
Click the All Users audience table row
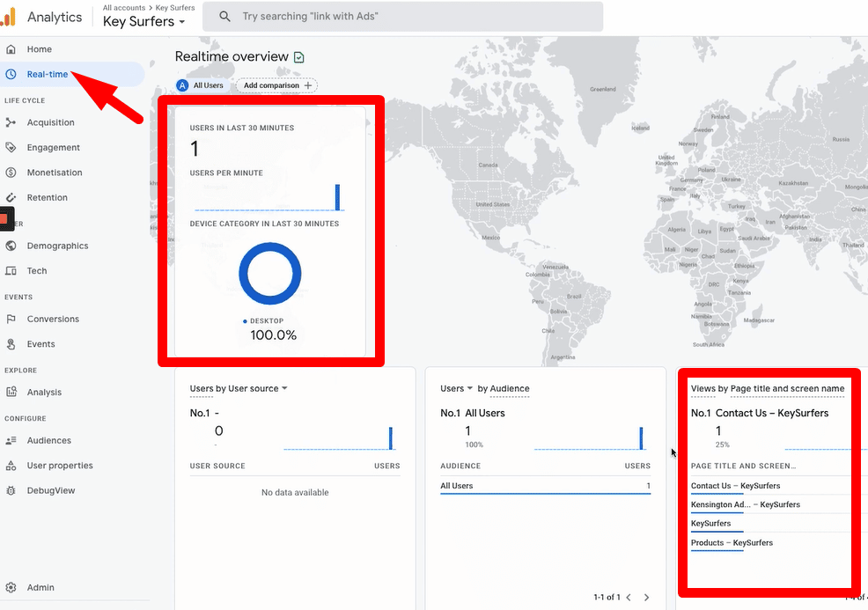pos(545,486)
